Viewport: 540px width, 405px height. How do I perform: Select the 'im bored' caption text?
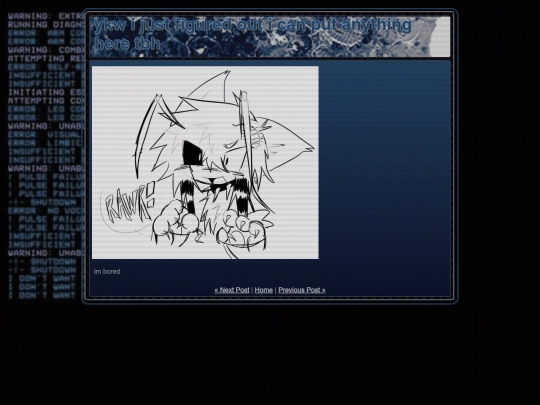pos(107,272)
